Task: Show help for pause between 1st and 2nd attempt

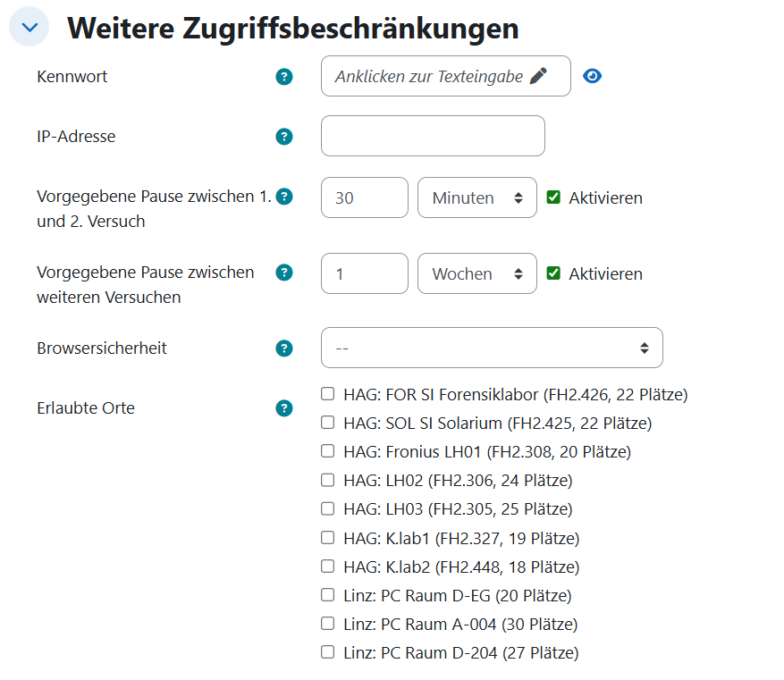Action: [x=284, y=197]
